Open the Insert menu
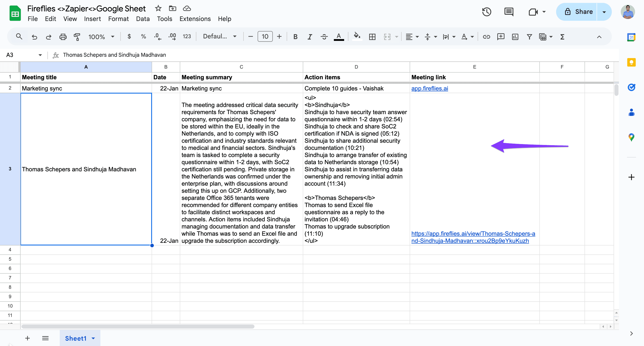The width and height of the screenshot is (644, 346). 92,19
